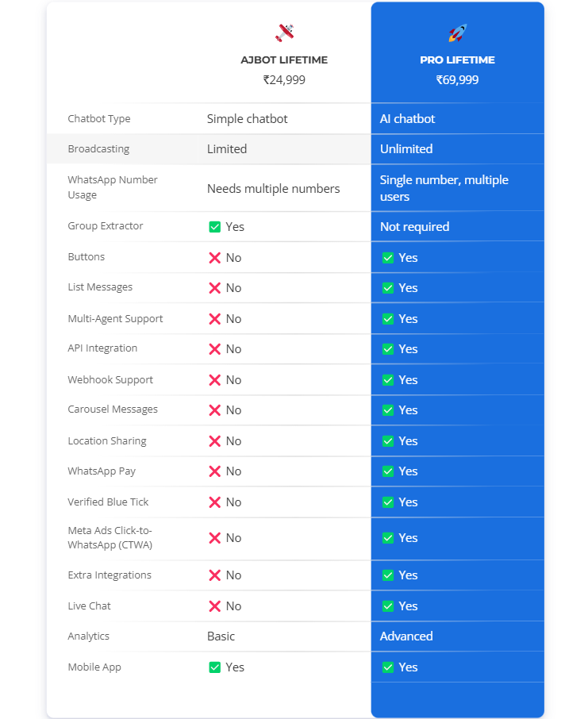Click the rocket icon above PRO LIFETIME
Image resolution: width=588 pixels, height=719 pixels.
coord(457,33)
